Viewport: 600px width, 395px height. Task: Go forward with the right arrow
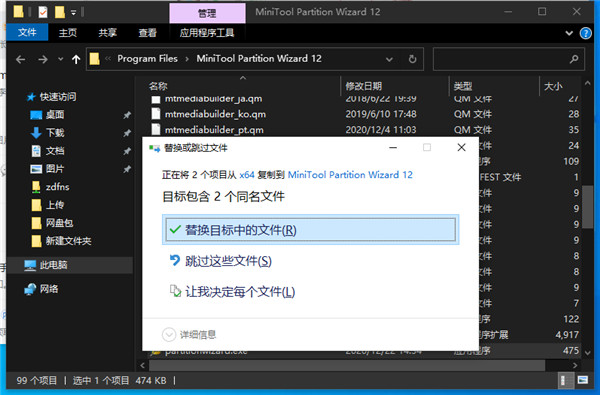[43, 59]
